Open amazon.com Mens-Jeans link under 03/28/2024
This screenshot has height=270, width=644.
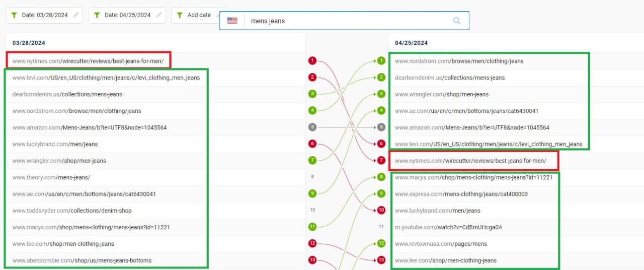(90, 127)
